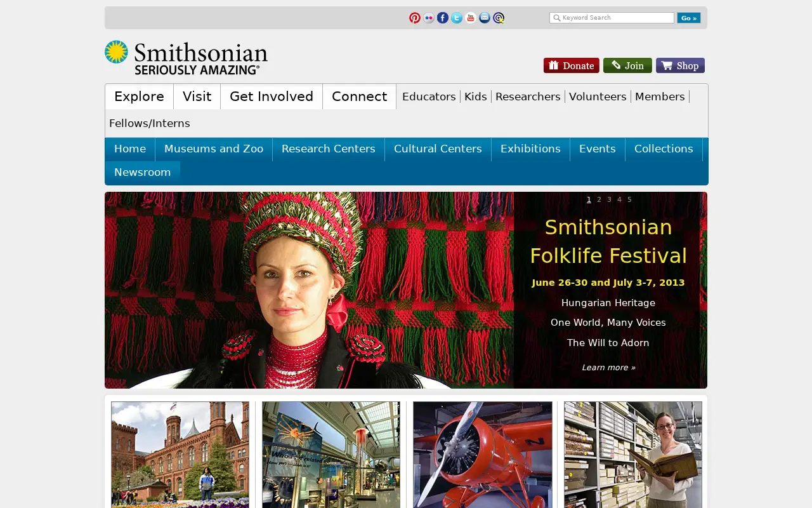
Task: Switch the carousel to slide 5
Action: (x=629, y=199)
